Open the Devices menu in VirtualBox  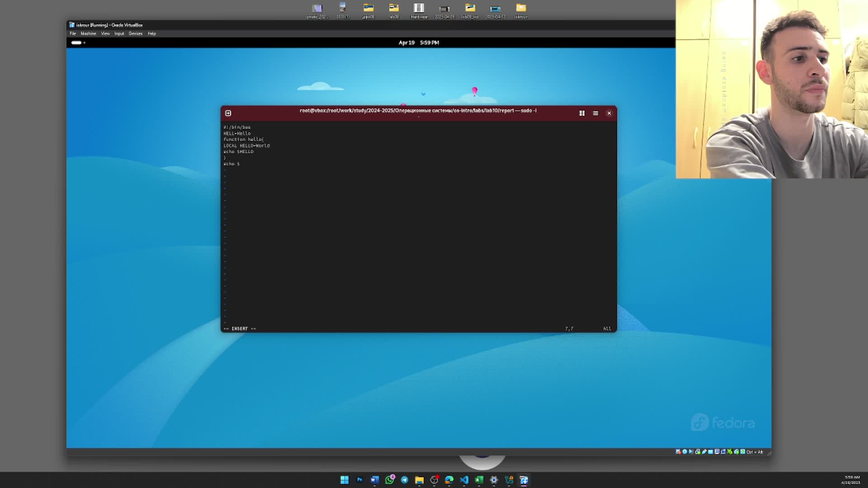coord(136,33)
